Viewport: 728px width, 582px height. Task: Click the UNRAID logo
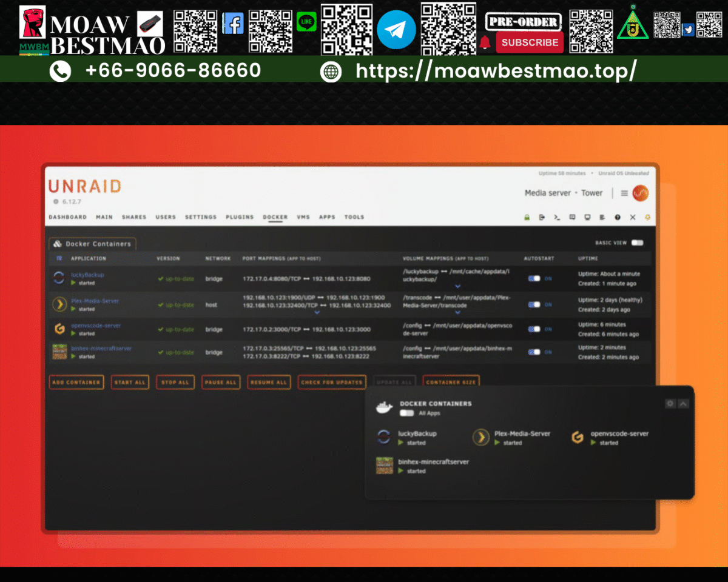[84, 187]
